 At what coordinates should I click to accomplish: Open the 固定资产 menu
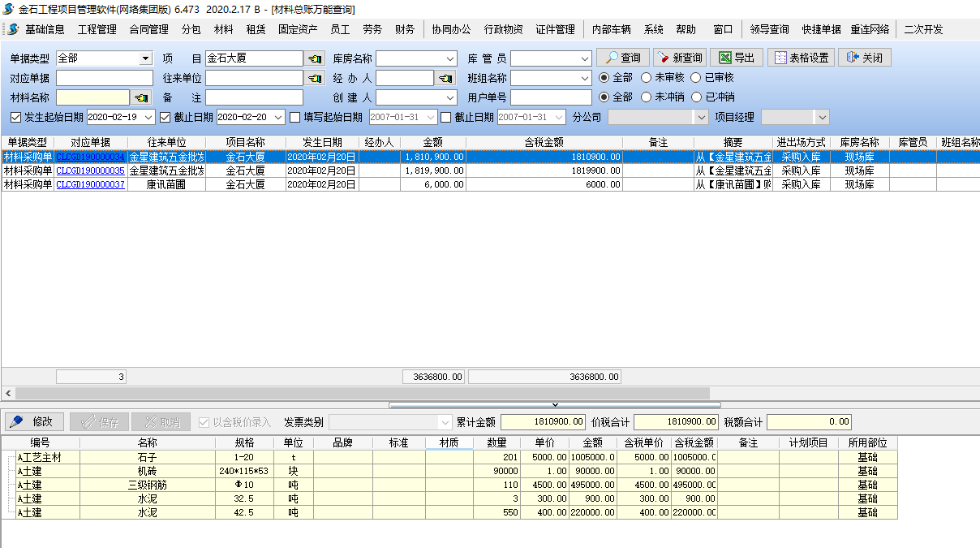click(298, 29)
